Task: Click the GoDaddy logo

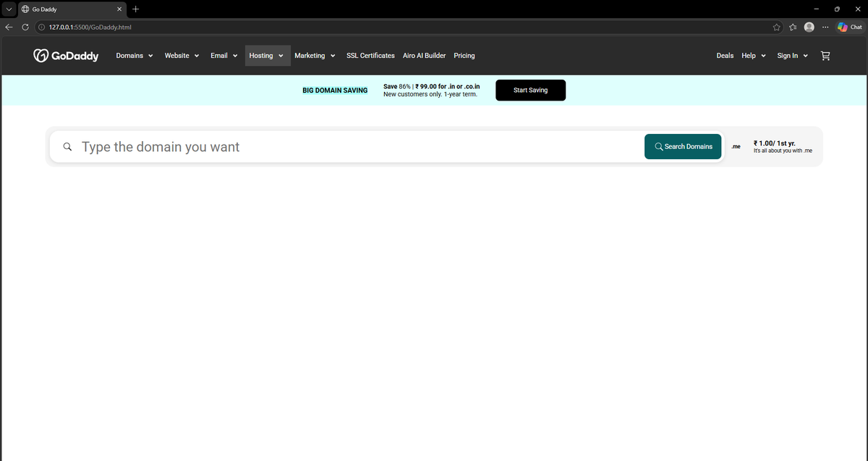Action: pyautogui.click(x=66, y=56)
